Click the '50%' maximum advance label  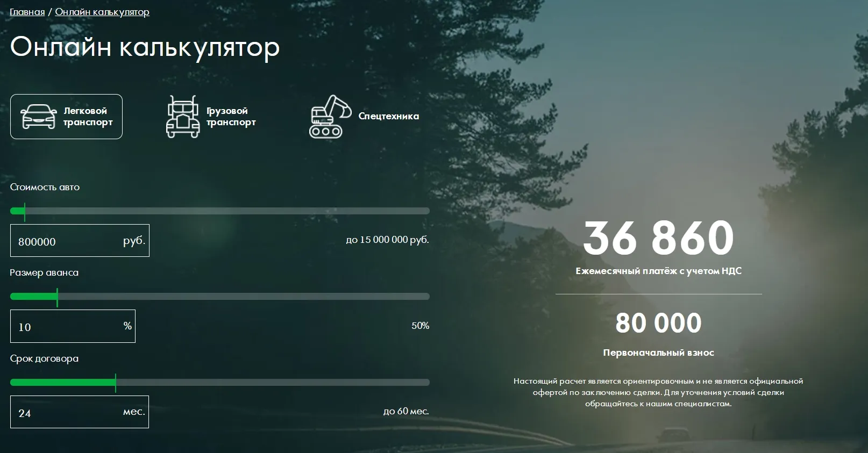(420, 326)
